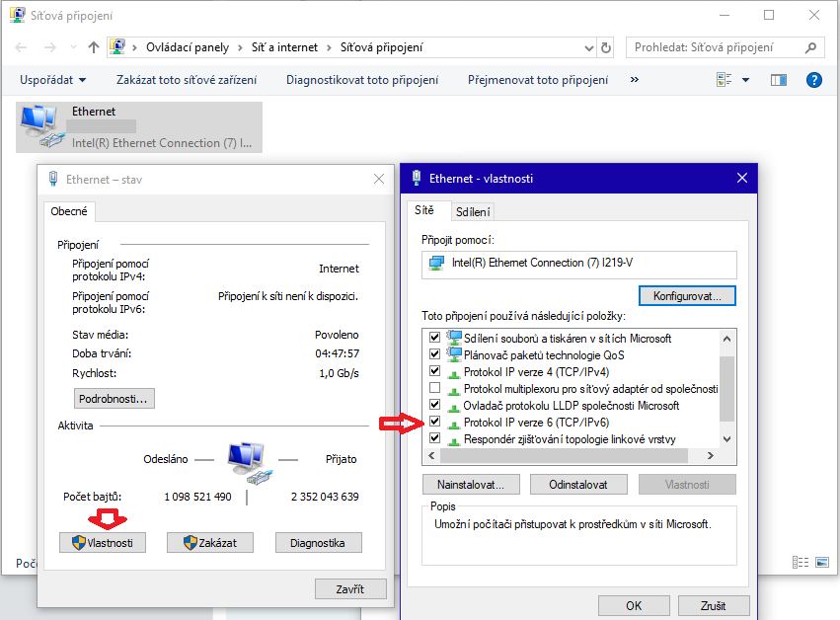Show more toolbar commands chevron
Viewport: 840px width, 620px height.
pos(635,80)
